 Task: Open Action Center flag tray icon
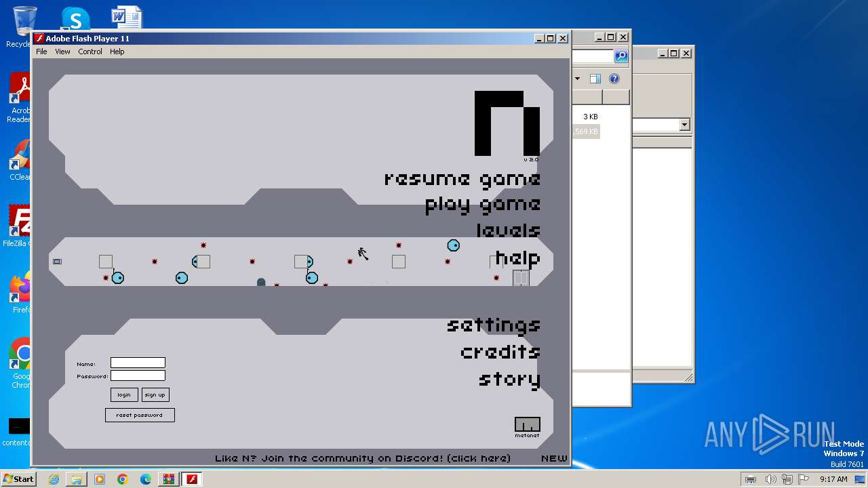(x=804, y=479)
